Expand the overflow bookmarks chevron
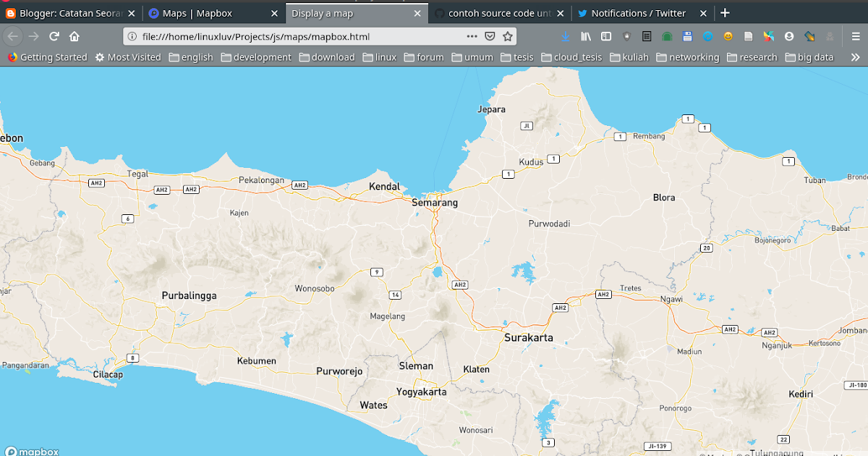 pyautogui.click(x=856, y=56)
